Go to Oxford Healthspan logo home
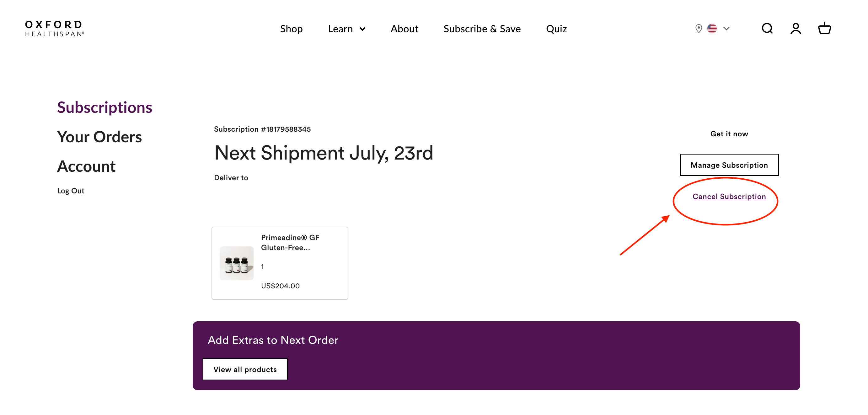The height and width of the screenshot is (415, 868). click(55, 29)
